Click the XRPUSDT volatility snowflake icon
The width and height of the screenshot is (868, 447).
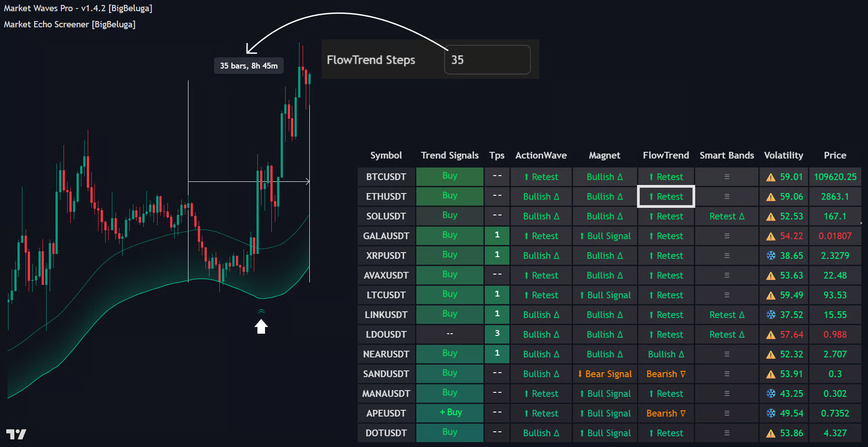(x=770, y=256)
